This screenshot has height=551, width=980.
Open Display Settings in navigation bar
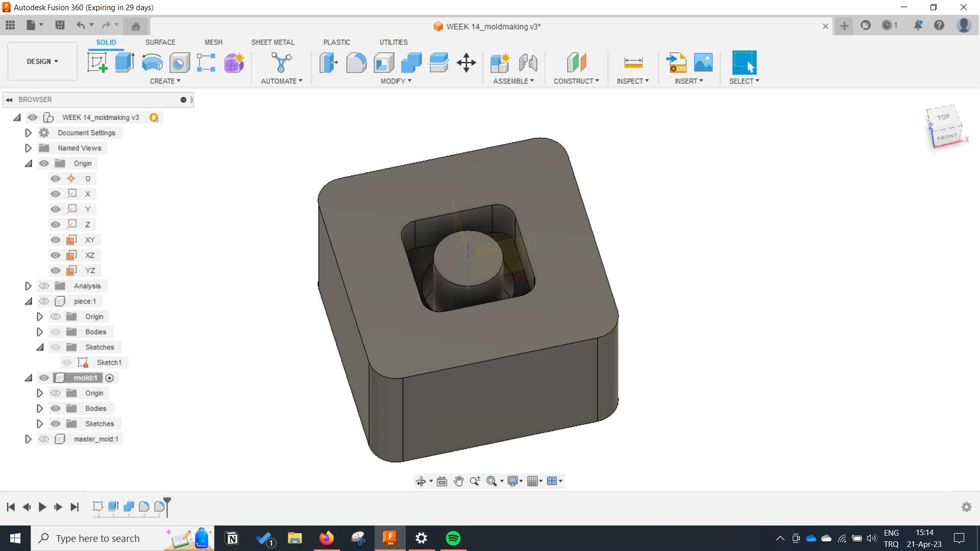tap(513, 481)
